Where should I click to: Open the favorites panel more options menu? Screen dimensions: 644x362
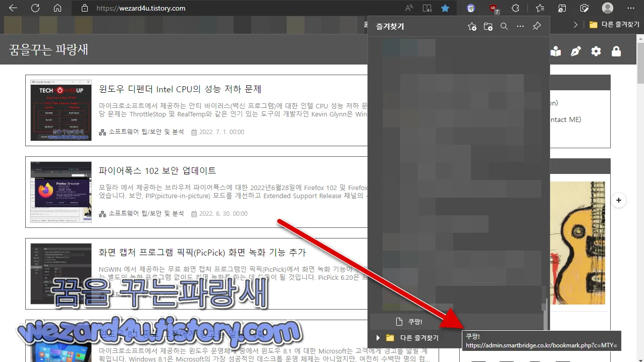[520, 26]
